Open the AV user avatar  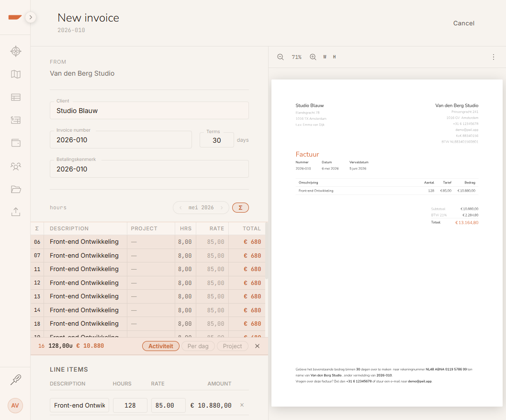(15, 406)
